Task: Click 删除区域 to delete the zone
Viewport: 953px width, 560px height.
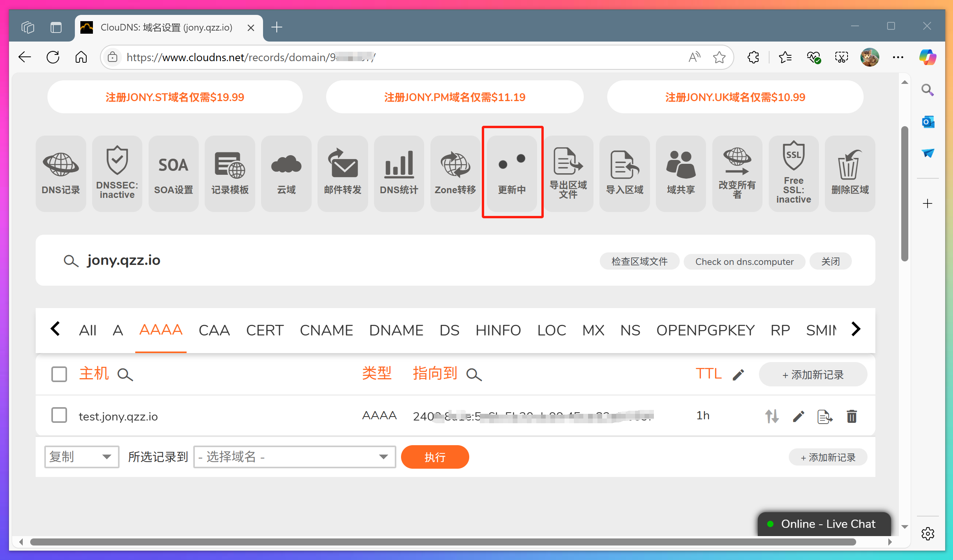Action: (x=849, y=173)
